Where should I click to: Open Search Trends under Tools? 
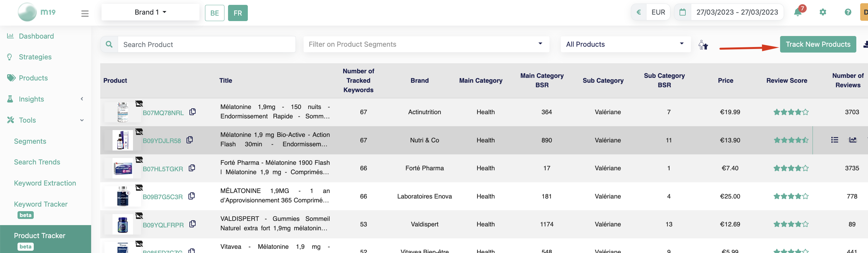click(37, 162)
